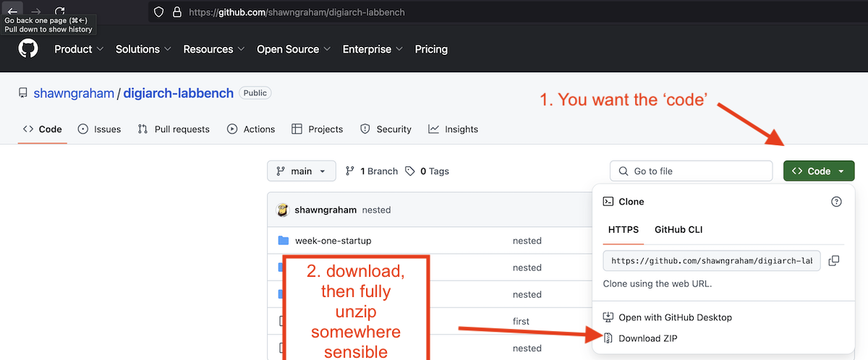Screen dimensions: 868x360
Task: View the 1 Branch link
Action: (x=371, y=171)
